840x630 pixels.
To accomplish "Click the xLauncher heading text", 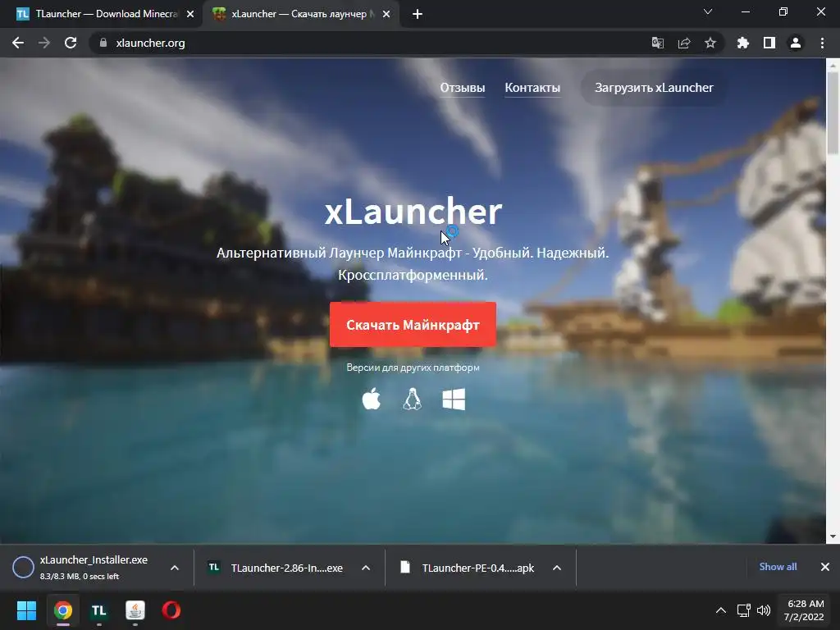I will [413, 212].
